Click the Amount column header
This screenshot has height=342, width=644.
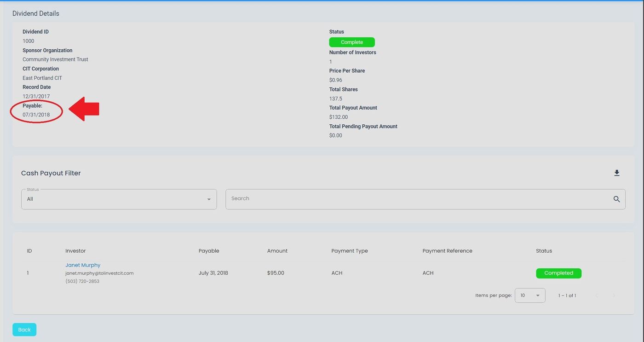[277, 251]
